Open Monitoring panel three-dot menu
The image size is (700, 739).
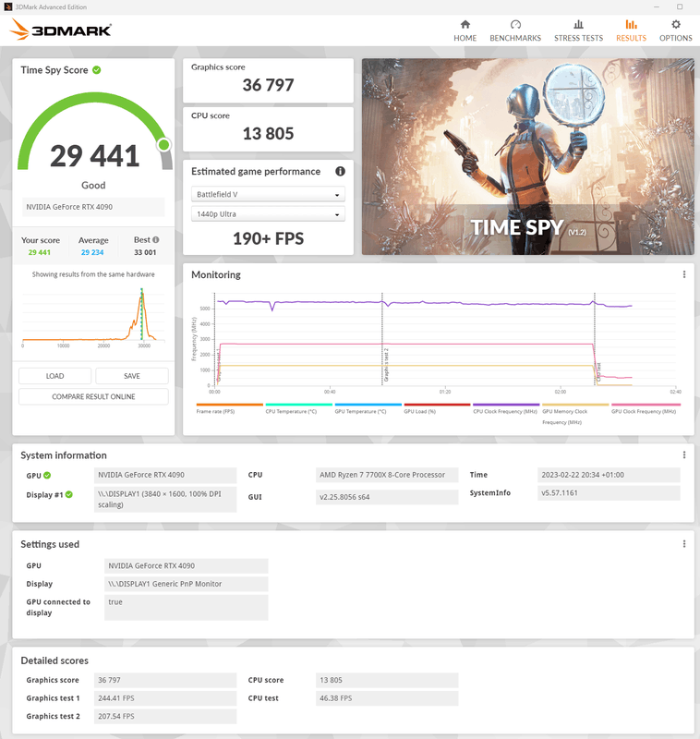684,274
